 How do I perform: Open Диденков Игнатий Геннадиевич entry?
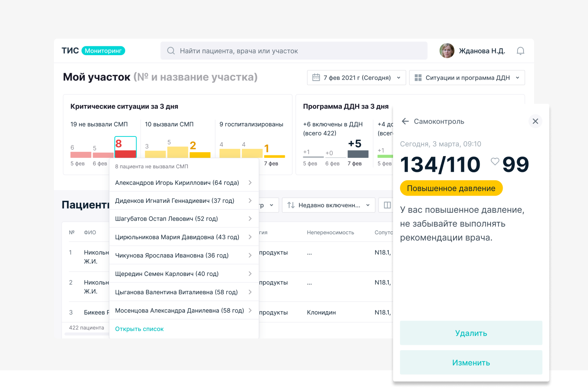(184, 200)
